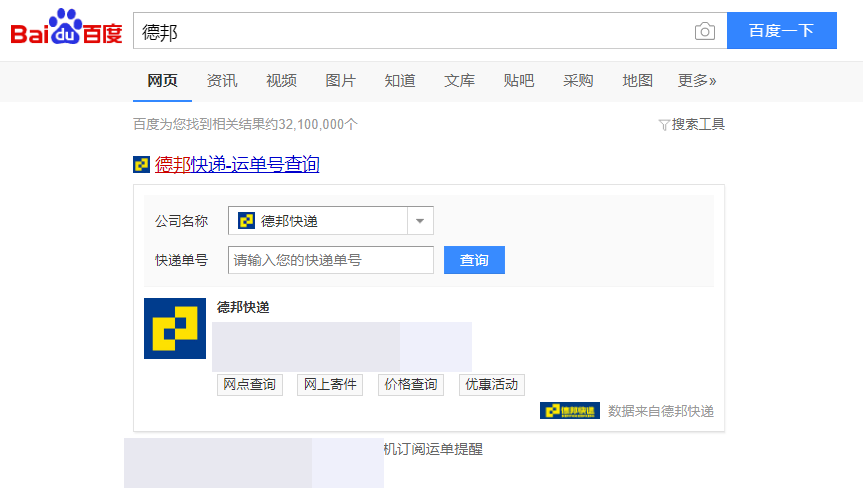Click the 网上寄件 button

point(330,385)
